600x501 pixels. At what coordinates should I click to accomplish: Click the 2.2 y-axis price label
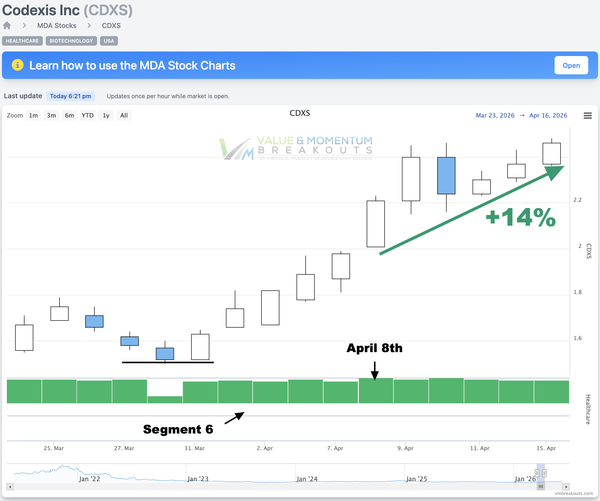click(577, 200)
